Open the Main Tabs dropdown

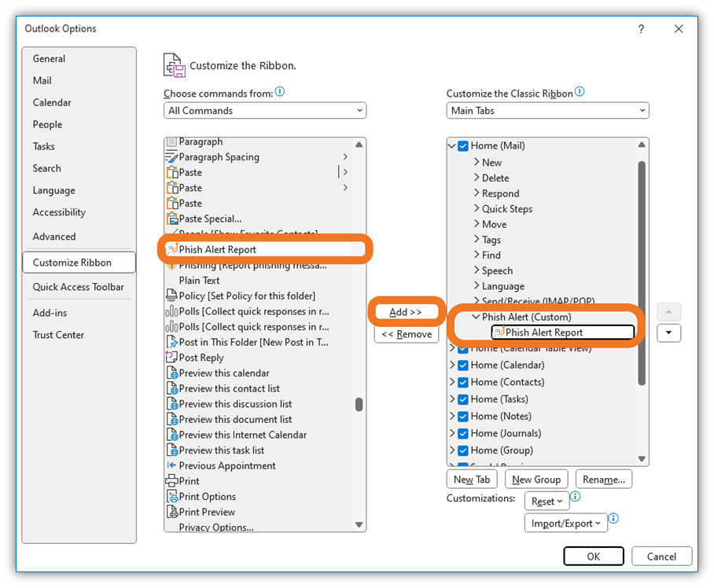547,111
